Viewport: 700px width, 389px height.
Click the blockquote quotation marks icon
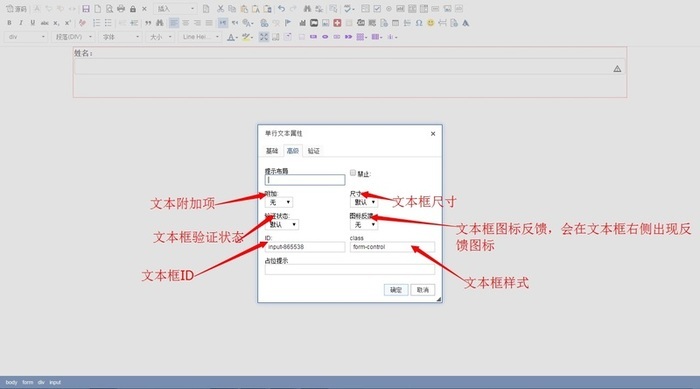click(x=148, y=23)
